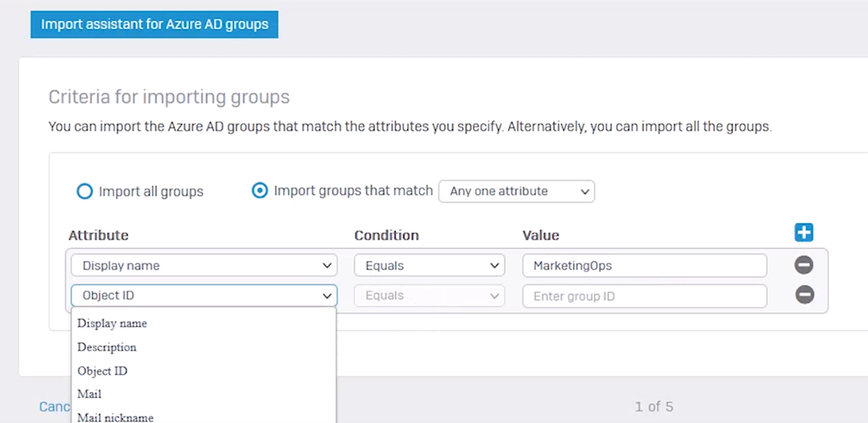Choose Object ID from the open list
Screen dimensions: 868x423
102,371
